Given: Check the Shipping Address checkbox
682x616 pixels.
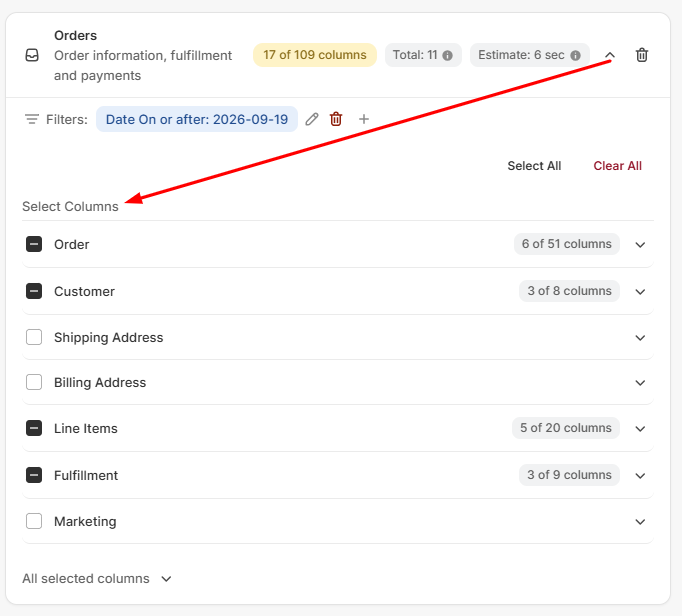Looking at the screenshot, I should click(34, 337).
